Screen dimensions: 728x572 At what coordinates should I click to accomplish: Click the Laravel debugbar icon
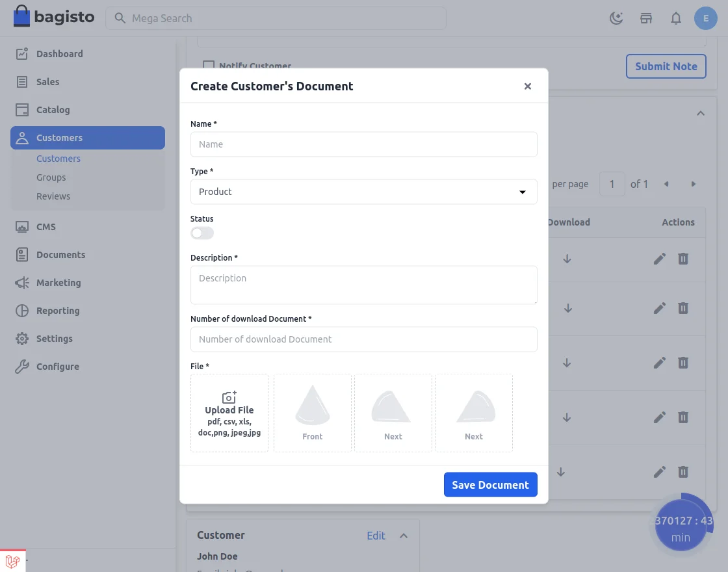12,561
